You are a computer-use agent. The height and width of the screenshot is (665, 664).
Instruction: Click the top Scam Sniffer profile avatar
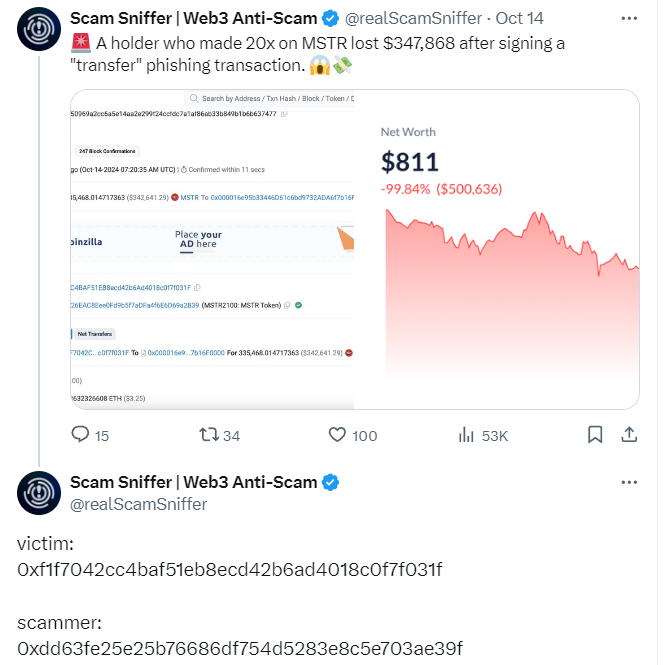click(39, 32)
